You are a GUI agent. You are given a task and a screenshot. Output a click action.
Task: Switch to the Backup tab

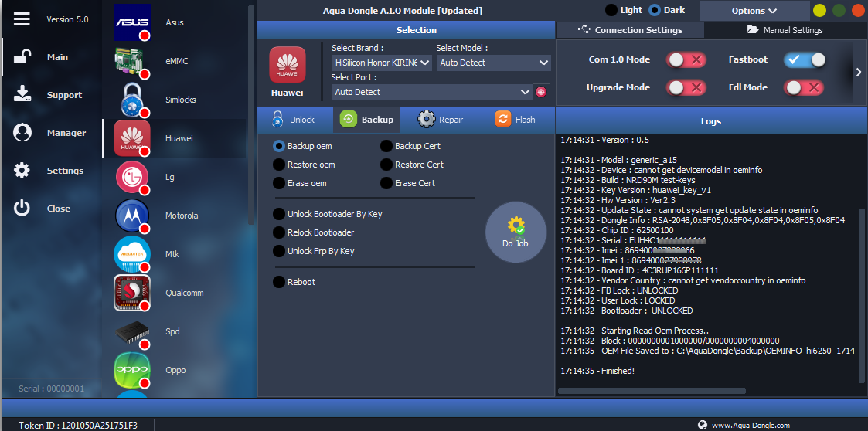coord(366,120)
